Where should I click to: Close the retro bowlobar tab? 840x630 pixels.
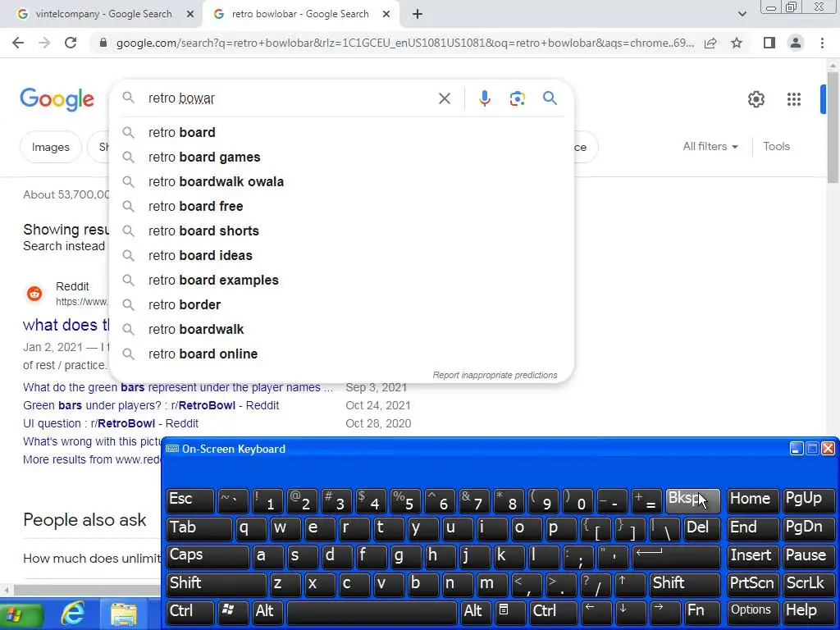pyautogui.click(x=386, y=15)
